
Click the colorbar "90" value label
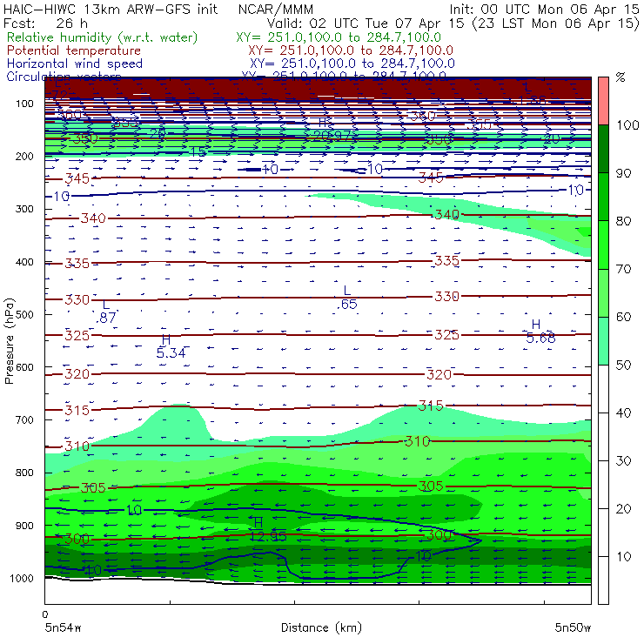click(x=623, y=173)
